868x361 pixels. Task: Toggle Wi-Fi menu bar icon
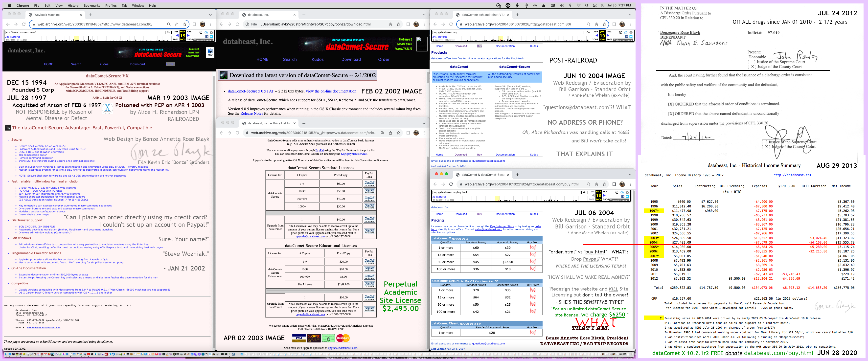(x=579, y=5)
